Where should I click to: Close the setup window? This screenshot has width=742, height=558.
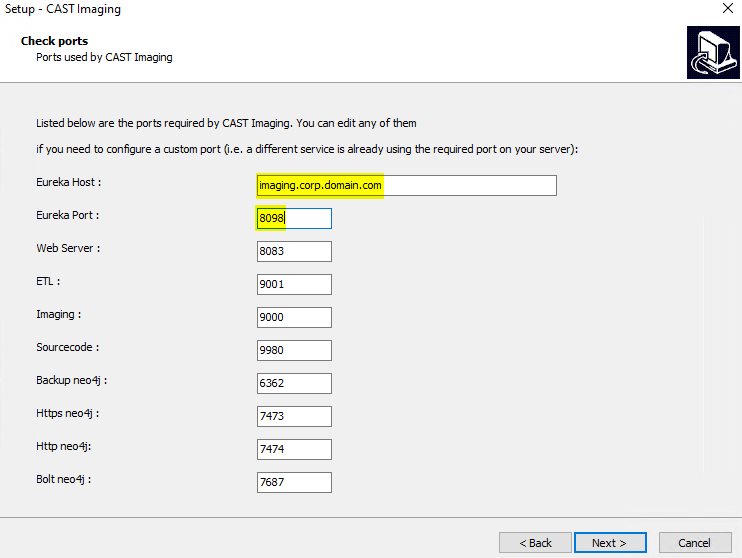tap(728, 8)
